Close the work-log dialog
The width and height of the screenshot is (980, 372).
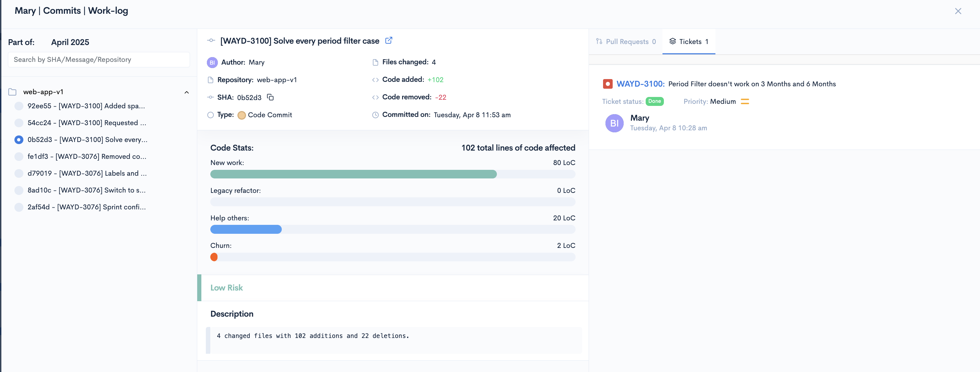point(958,11)
